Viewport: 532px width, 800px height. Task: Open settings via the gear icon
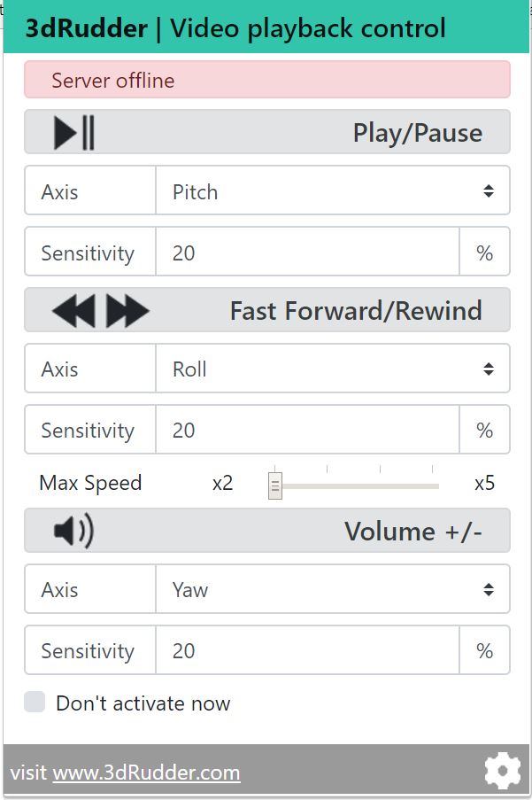tap(503, 771)
